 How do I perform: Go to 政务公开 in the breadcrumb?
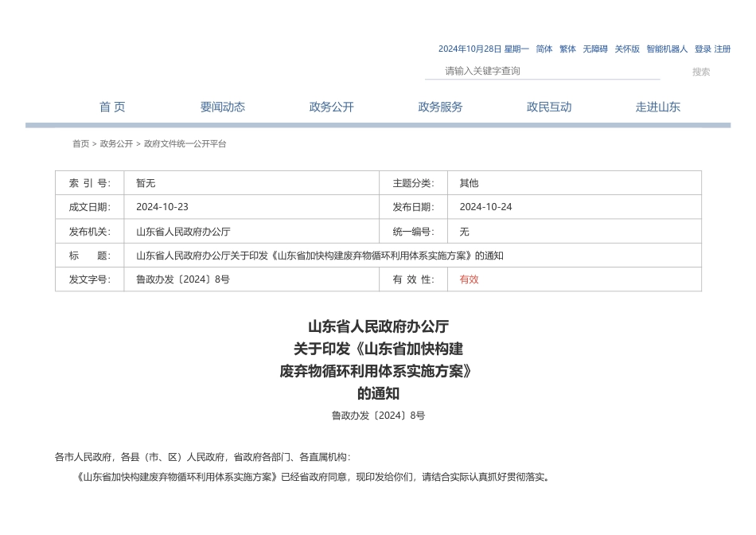[x=116, y=143]
